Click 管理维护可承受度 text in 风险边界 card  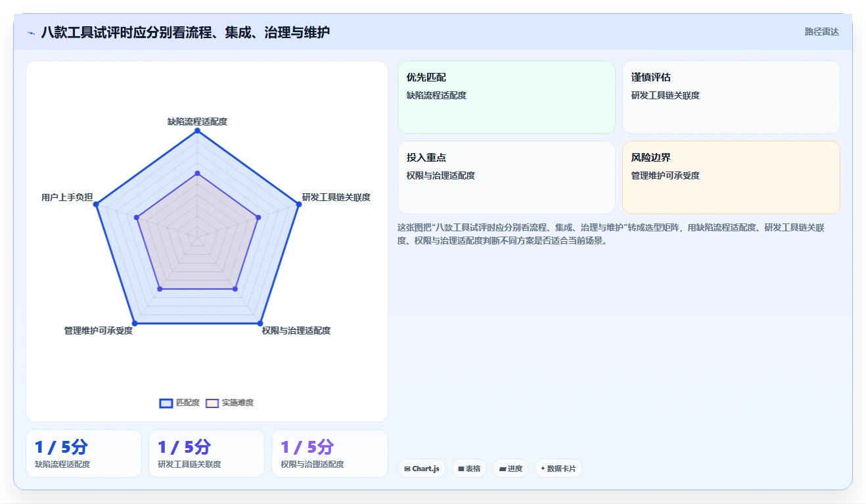pos(666,175)
